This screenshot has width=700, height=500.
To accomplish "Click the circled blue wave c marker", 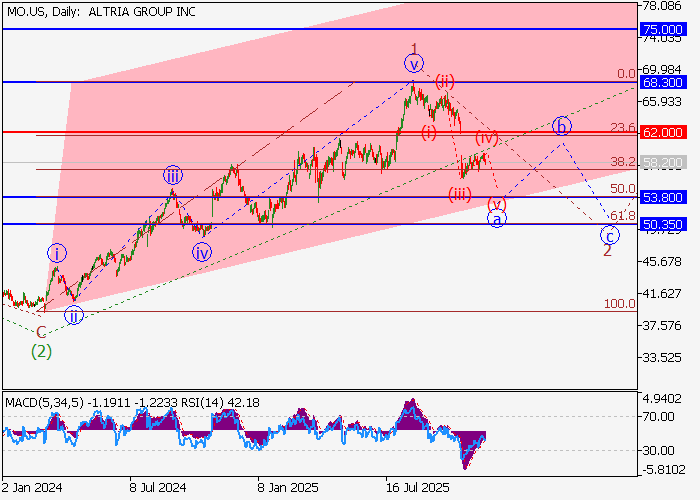I will coord(609,235).
